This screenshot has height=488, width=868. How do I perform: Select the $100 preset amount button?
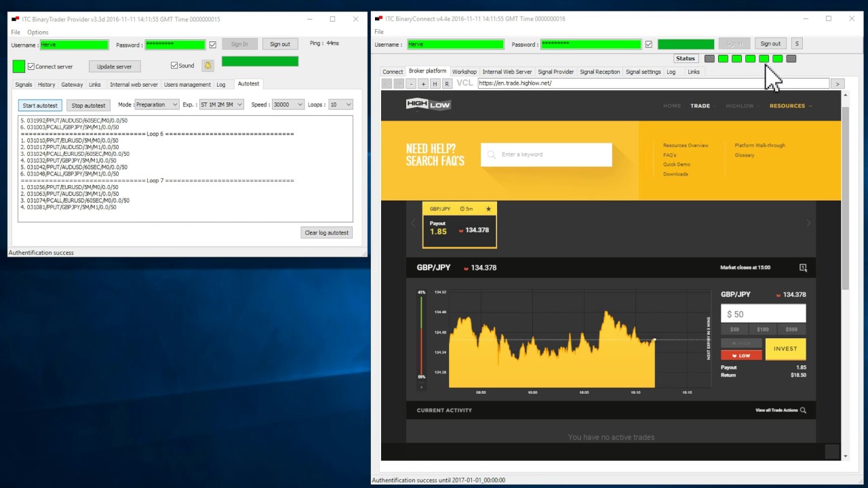tap(763, 329)
